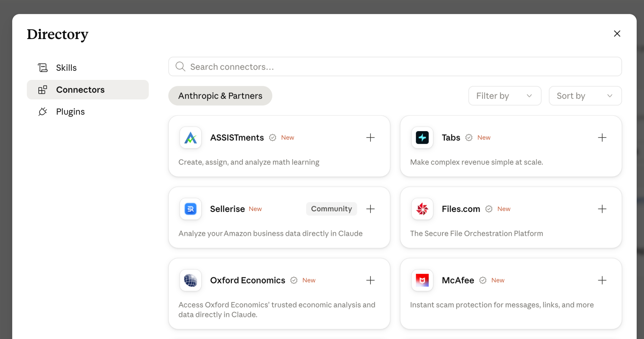Open the Tabs connector title
The width and height of the screenshot is (644, 339).
pos(451,137)
